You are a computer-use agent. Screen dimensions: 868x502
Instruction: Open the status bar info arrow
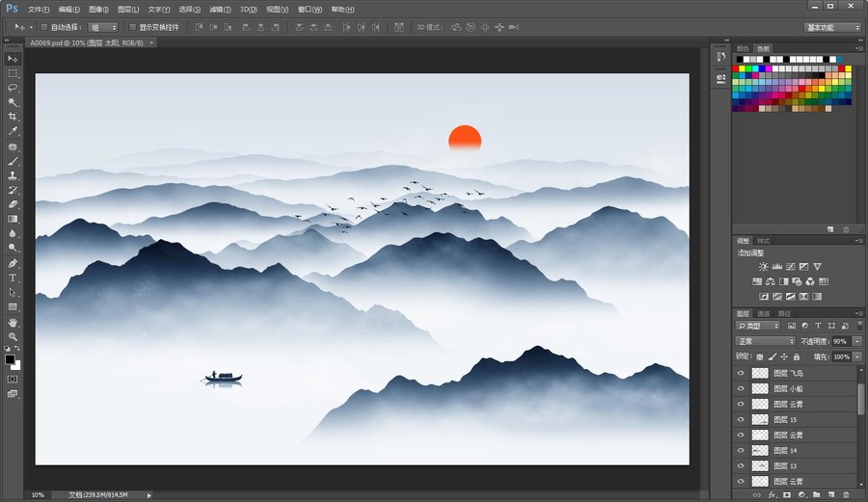[x=149, y=495]
